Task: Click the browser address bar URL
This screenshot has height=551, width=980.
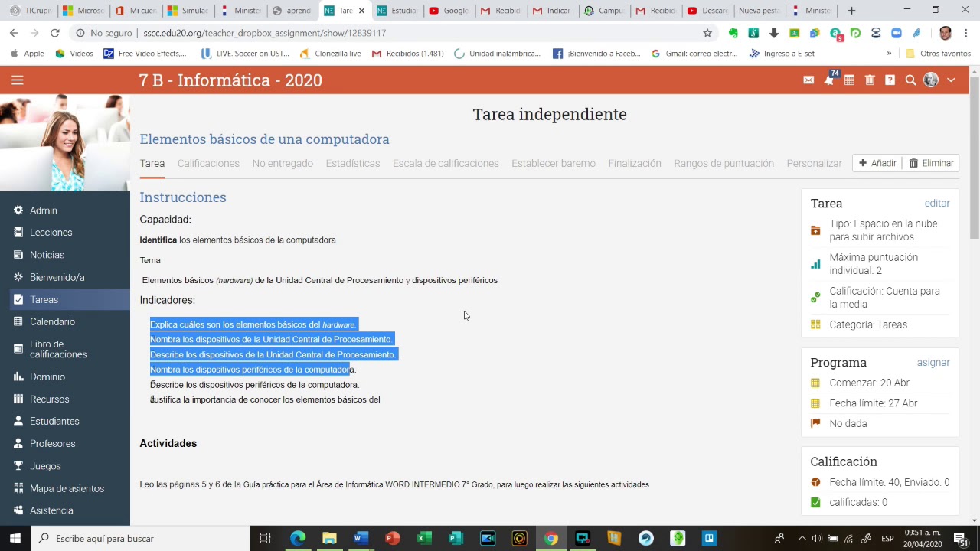Action: tap(264, 33)
